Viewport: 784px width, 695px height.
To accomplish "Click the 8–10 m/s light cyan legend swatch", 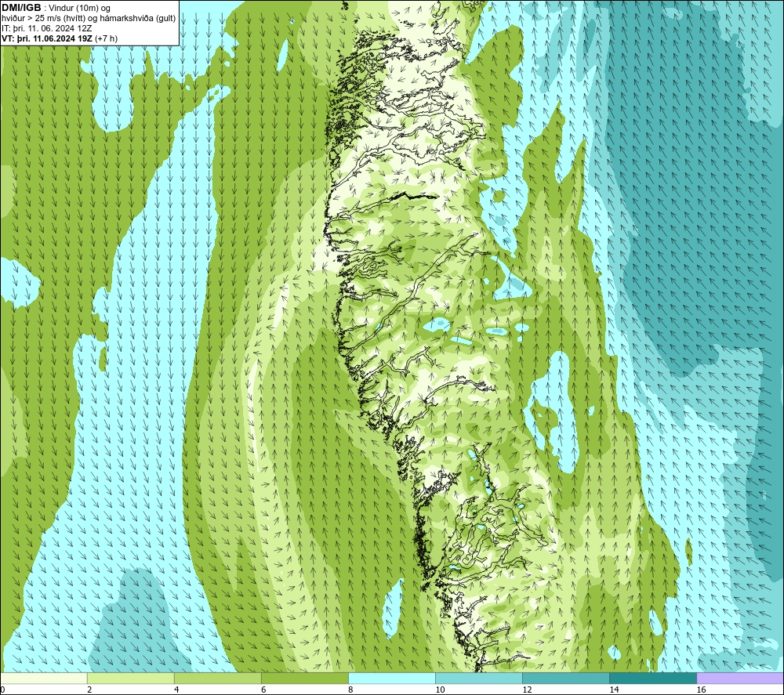I will coord(392,679).
